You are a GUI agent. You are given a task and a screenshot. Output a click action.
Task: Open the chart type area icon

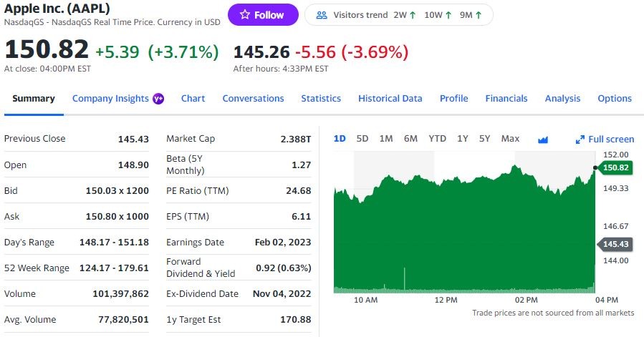tap(542, 139)
